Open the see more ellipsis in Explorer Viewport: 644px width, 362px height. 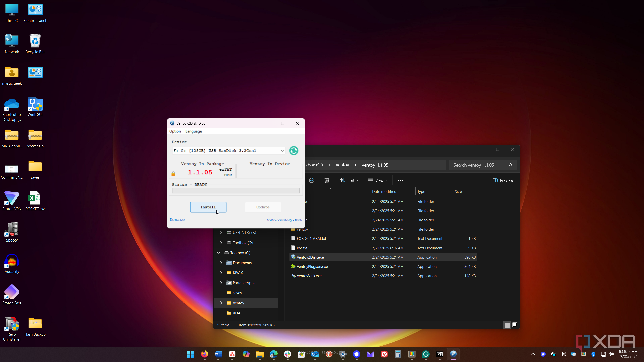click(400, 180)
